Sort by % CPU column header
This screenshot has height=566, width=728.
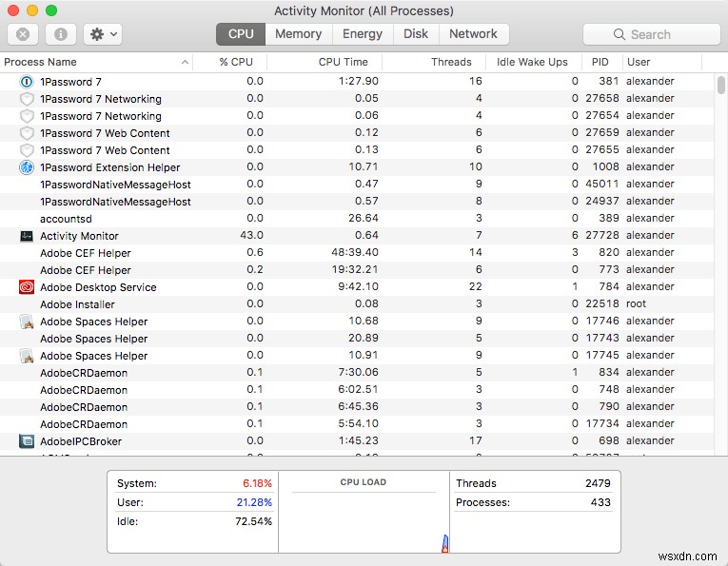coord(230,62)
